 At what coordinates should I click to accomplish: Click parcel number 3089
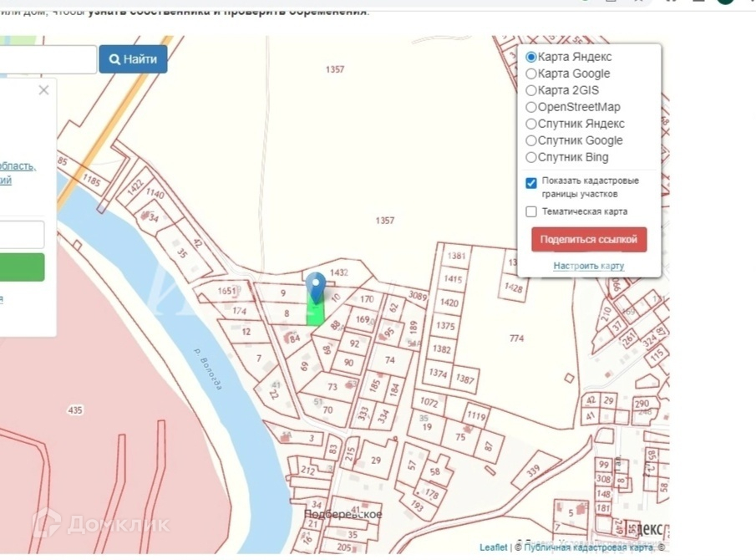(x=418, y=296)
